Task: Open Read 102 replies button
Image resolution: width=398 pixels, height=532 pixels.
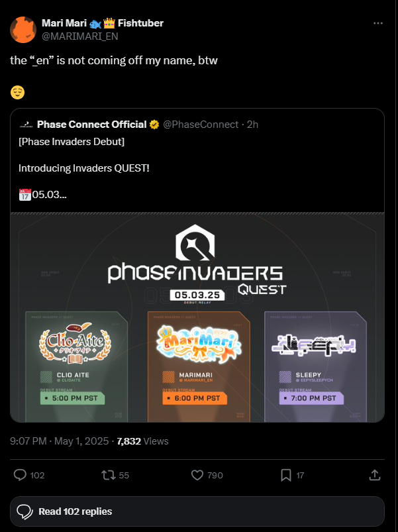Action: [197, 511]
